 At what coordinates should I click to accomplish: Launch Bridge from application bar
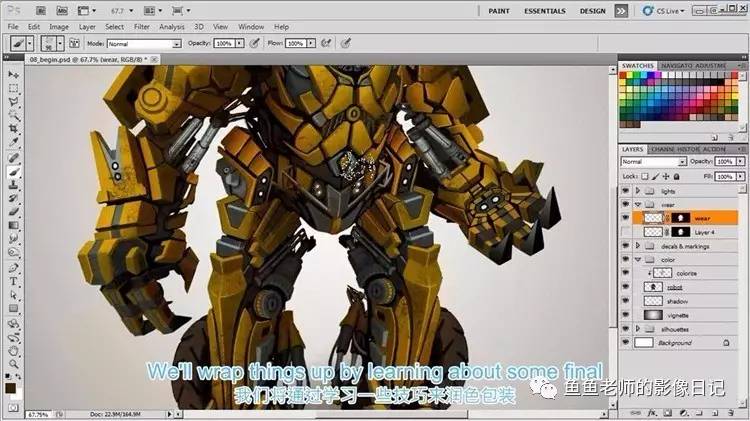pos(41,10)
